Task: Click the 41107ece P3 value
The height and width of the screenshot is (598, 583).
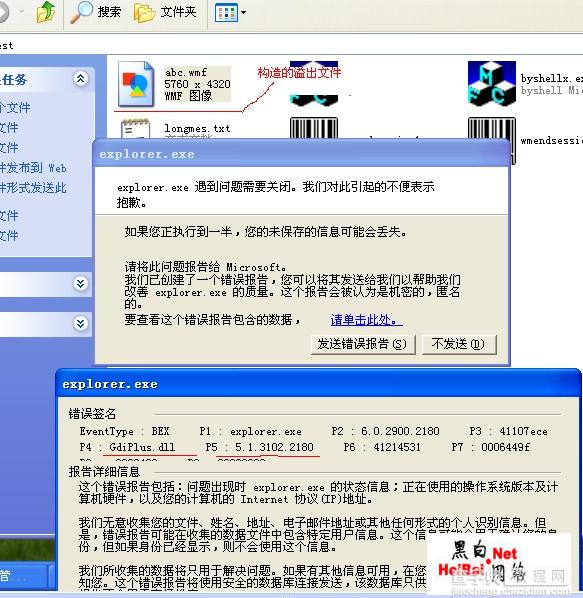Action: coord(524,431)
